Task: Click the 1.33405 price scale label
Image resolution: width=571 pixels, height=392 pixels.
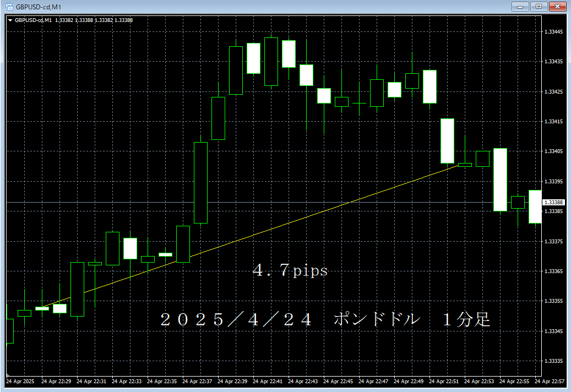Action: (553, 151)
